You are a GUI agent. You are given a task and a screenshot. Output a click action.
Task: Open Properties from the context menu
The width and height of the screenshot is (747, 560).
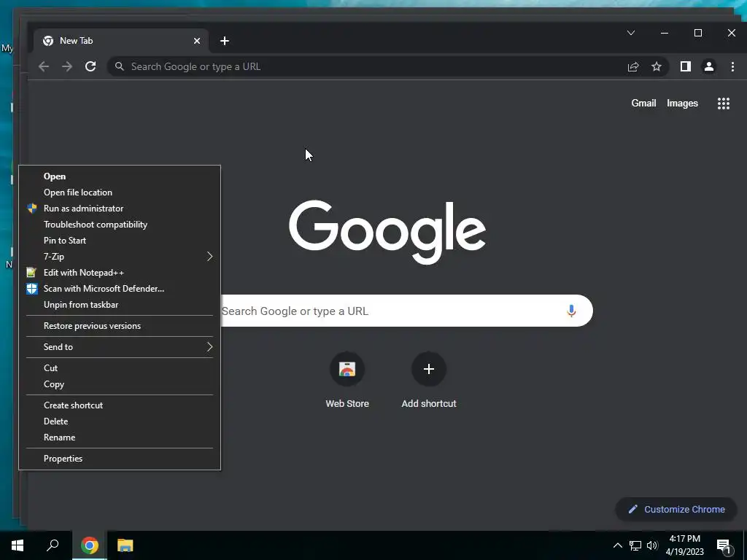120,459
